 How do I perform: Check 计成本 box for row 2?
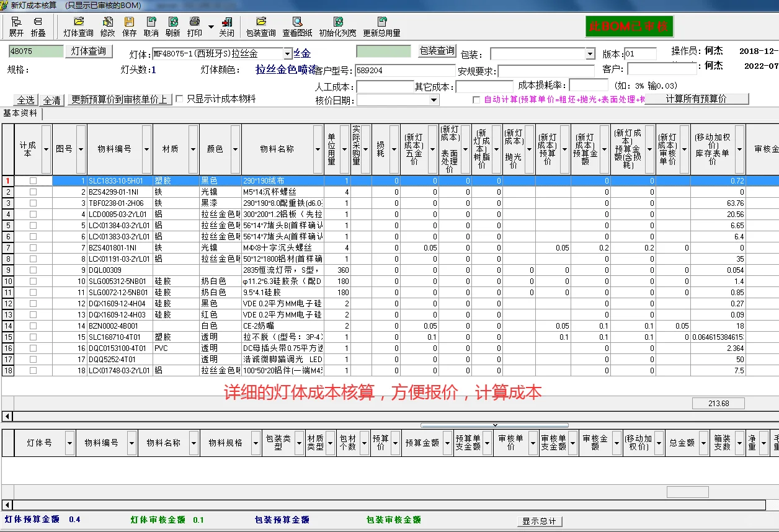[x=33, y=192]
